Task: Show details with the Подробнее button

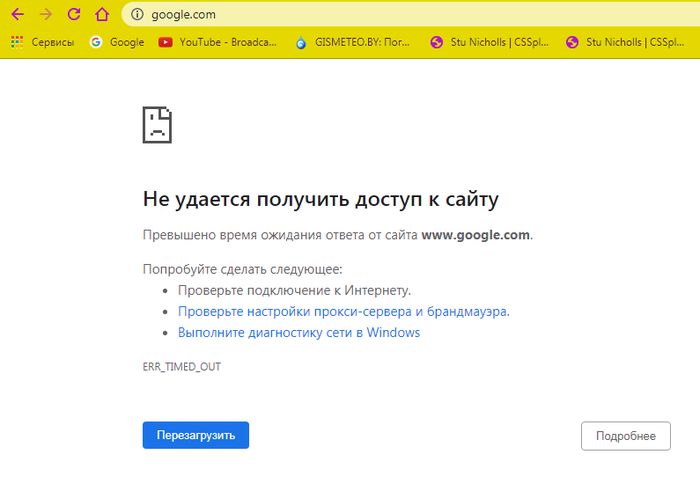Action: pos(625,436)
